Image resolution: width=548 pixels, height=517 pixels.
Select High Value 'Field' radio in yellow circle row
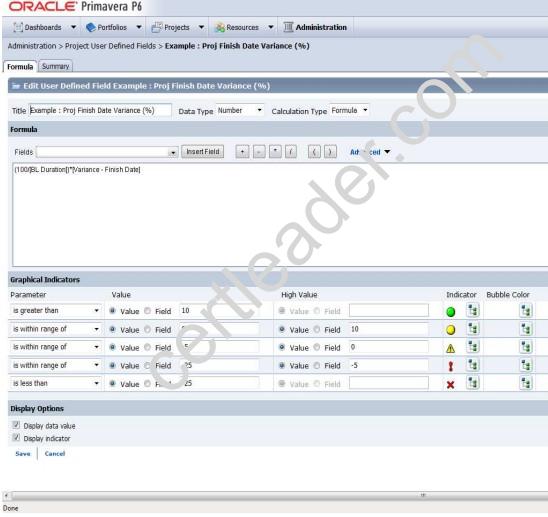point(317,329)
